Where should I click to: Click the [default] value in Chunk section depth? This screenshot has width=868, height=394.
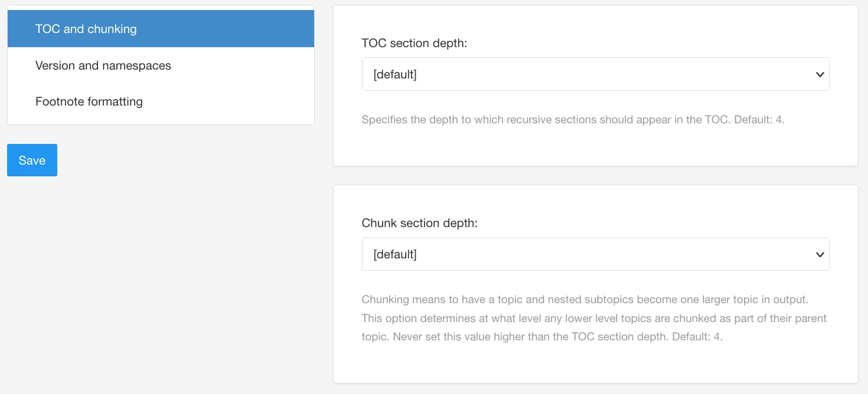pyautogui.click(x=394, y=254)
